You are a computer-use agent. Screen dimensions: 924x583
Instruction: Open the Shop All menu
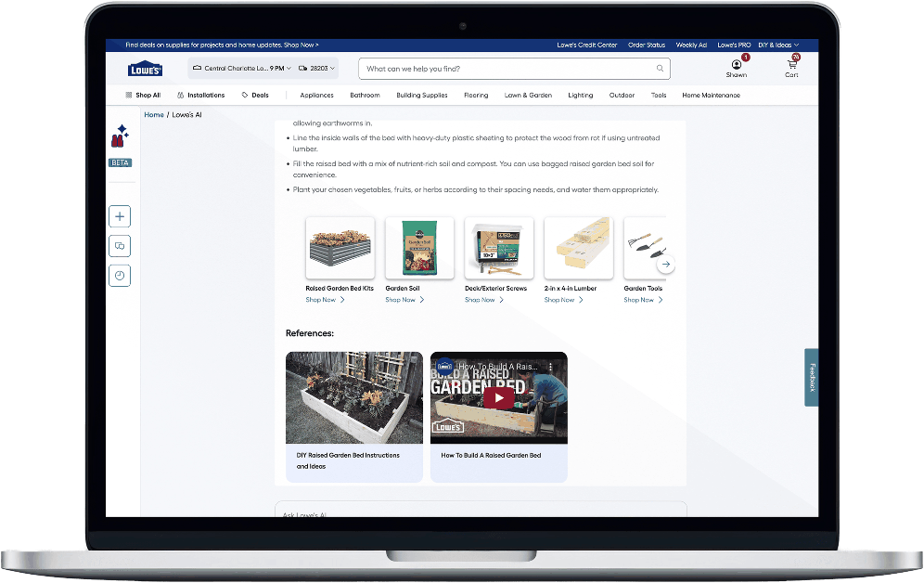(143, 95)
